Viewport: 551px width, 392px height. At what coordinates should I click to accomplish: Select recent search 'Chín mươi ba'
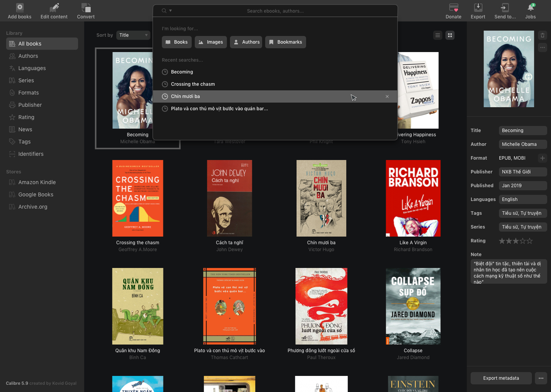coord(275,96)
